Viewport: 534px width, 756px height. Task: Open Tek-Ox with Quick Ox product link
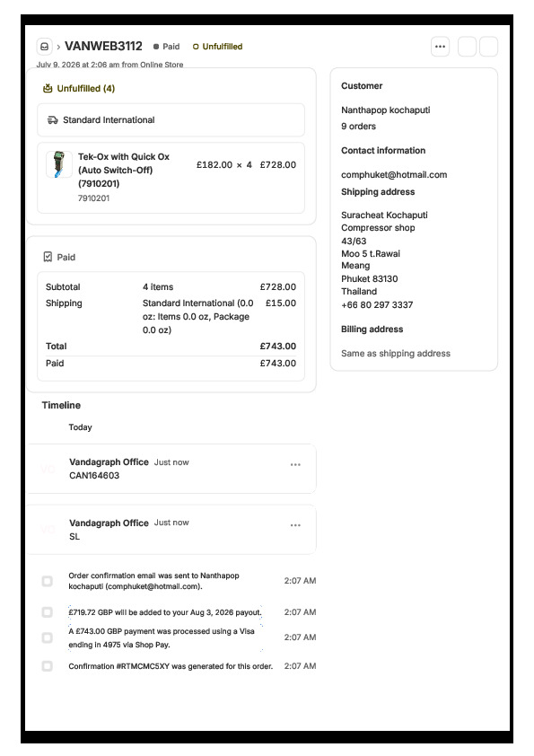click(x=124, y=171)
